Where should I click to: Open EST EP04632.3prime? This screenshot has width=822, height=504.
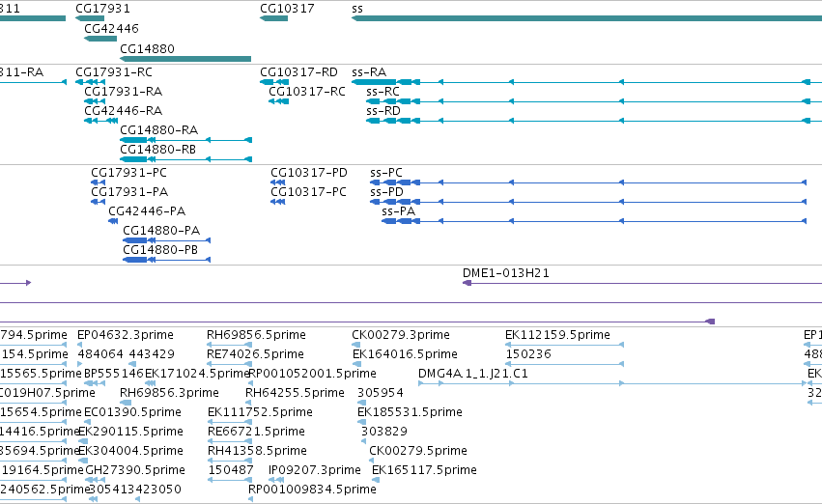(126, 335)
